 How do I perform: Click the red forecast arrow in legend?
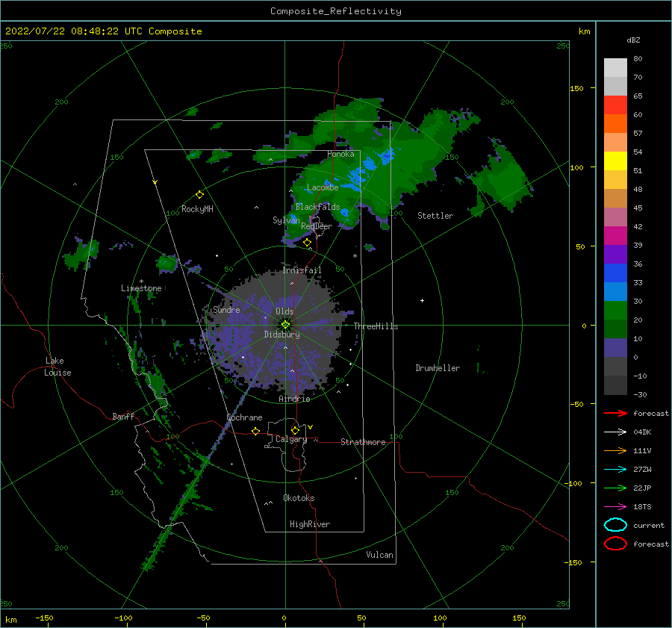point(615,413)
